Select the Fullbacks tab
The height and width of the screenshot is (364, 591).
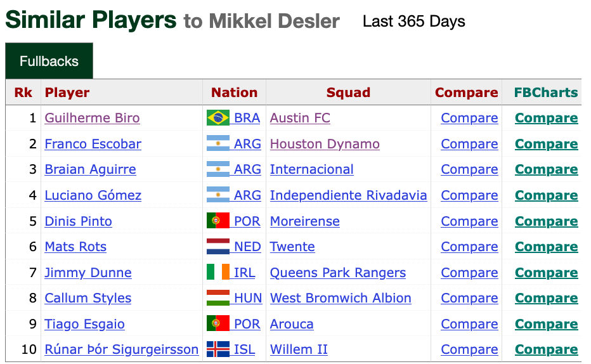click(49, 61)
